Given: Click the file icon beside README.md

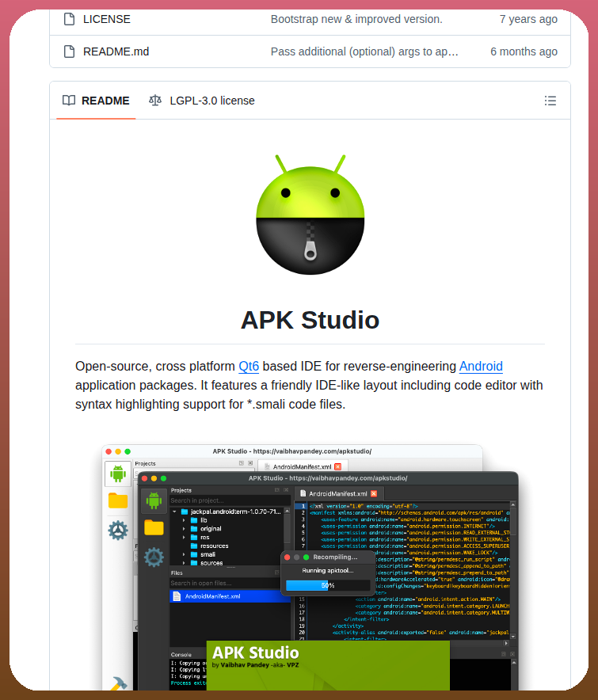Looking at the screenshot, I should pos(69,51).
